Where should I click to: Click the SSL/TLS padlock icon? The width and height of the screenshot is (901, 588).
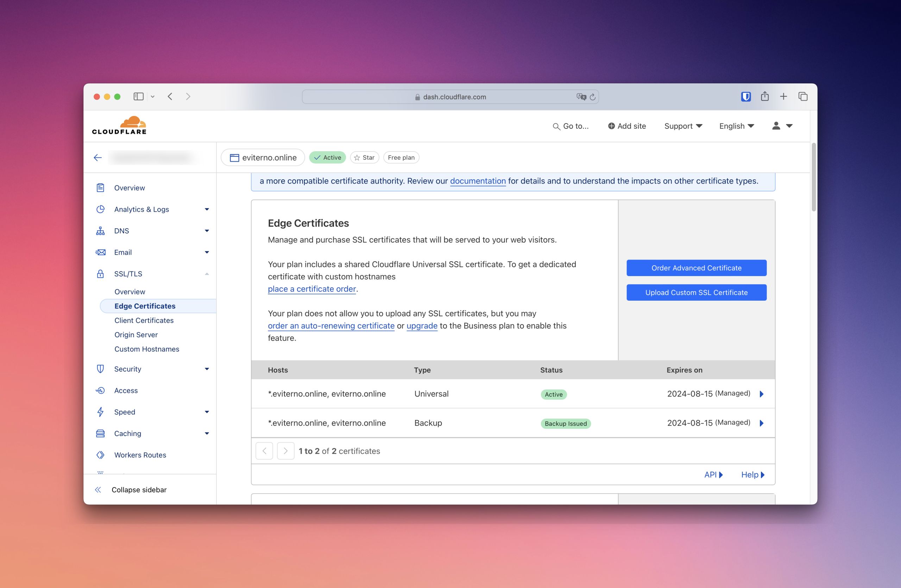pyautogui.click(x=100, y=274)
